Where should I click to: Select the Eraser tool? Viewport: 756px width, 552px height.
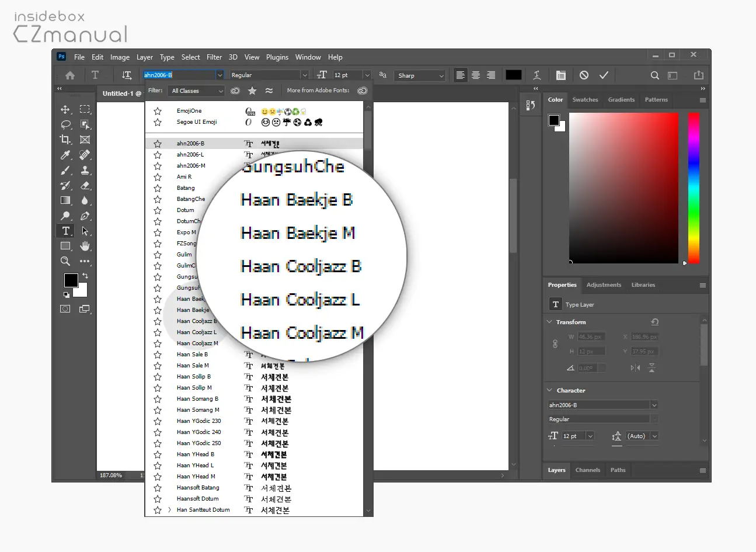pos(85,185)
